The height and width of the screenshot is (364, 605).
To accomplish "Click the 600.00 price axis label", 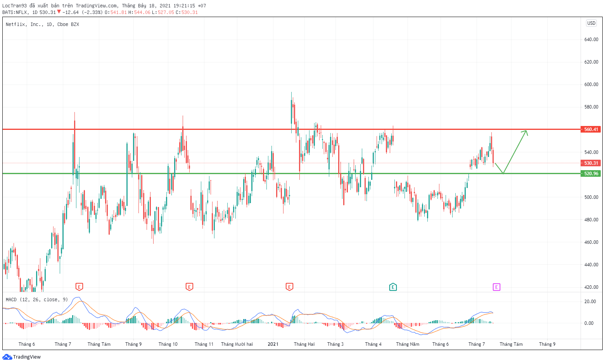I will [x=591, y=85].
